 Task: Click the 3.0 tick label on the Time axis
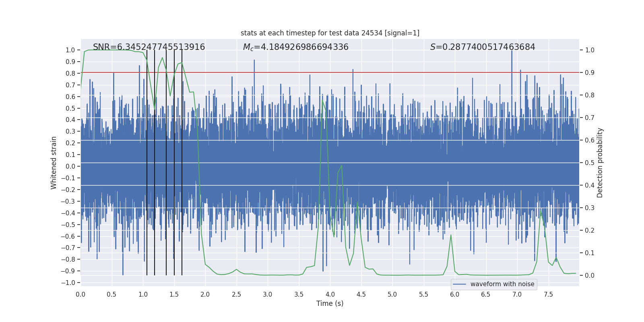(x=268, y=294)
